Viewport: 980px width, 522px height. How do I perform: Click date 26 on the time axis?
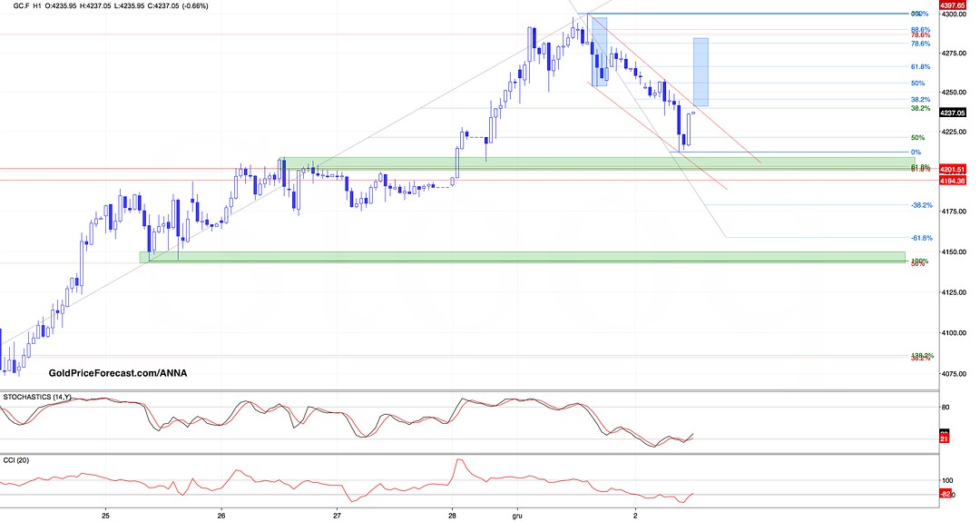[x=221, y=515]
